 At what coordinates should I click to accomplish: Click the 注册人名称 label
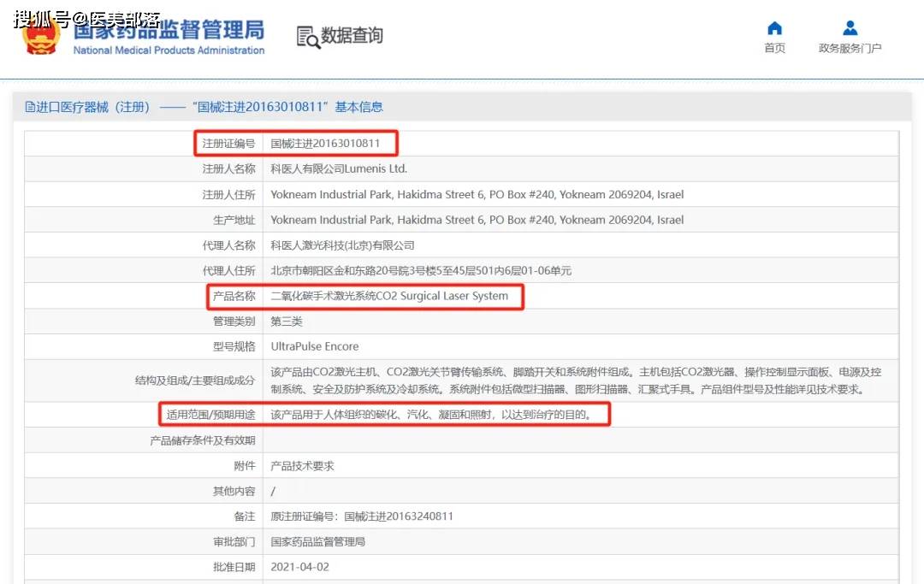[228, 169]
